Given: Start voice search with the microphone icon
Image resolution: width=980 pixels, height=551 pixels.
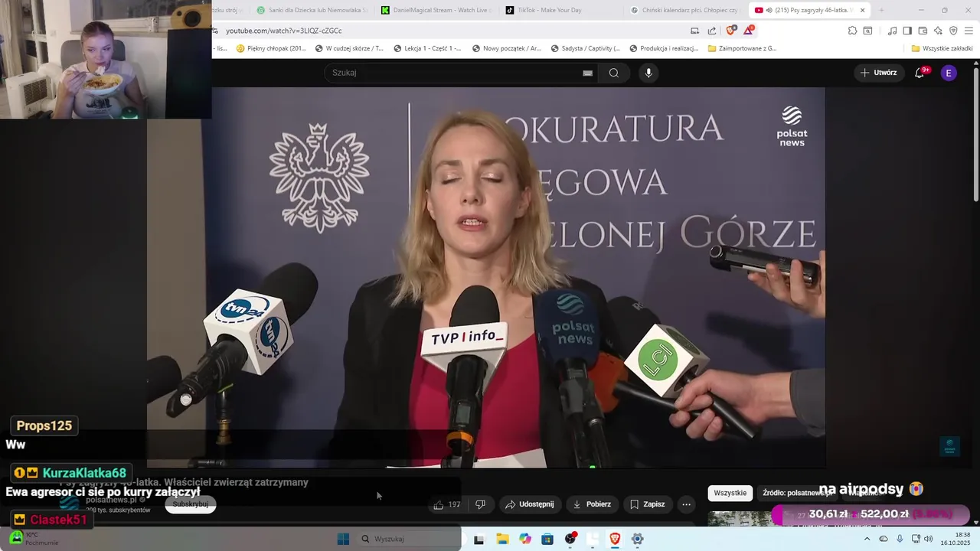Looking at the screenshot, I should click(x=648, y=73).
